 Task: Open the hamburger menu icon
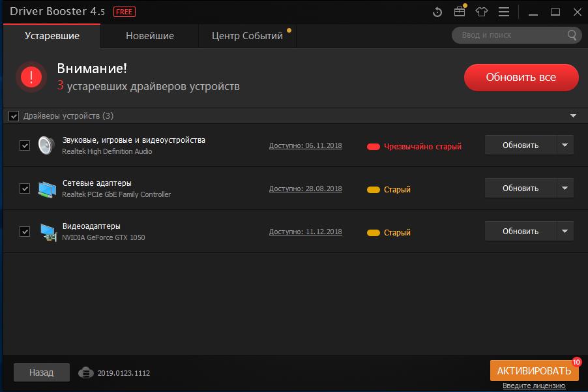point(504,12)
